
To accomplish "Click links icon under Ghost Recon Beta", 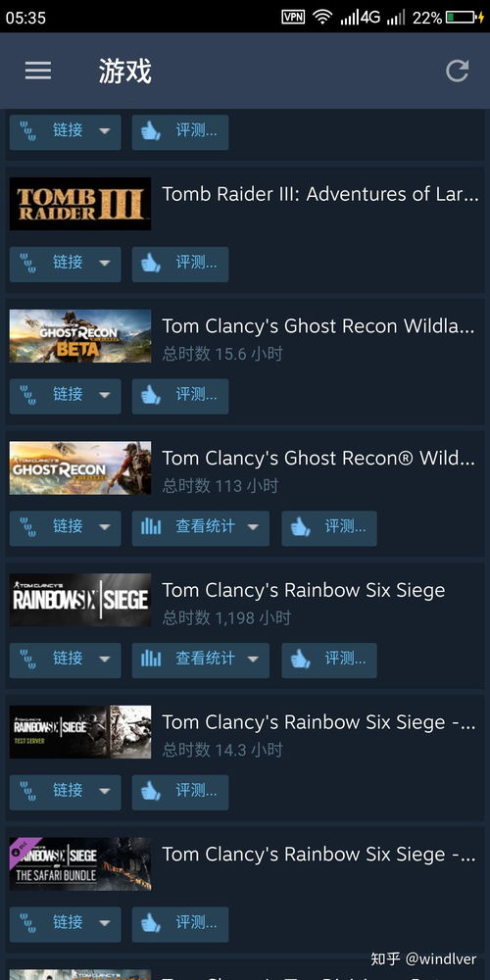I will coord(28,395).
